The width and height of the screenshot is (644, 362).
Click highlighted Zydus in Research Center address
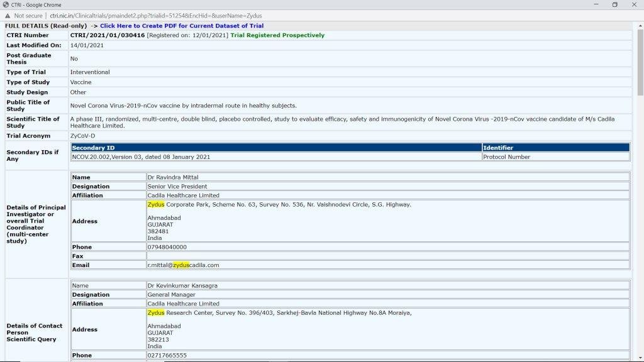[156, 313]
